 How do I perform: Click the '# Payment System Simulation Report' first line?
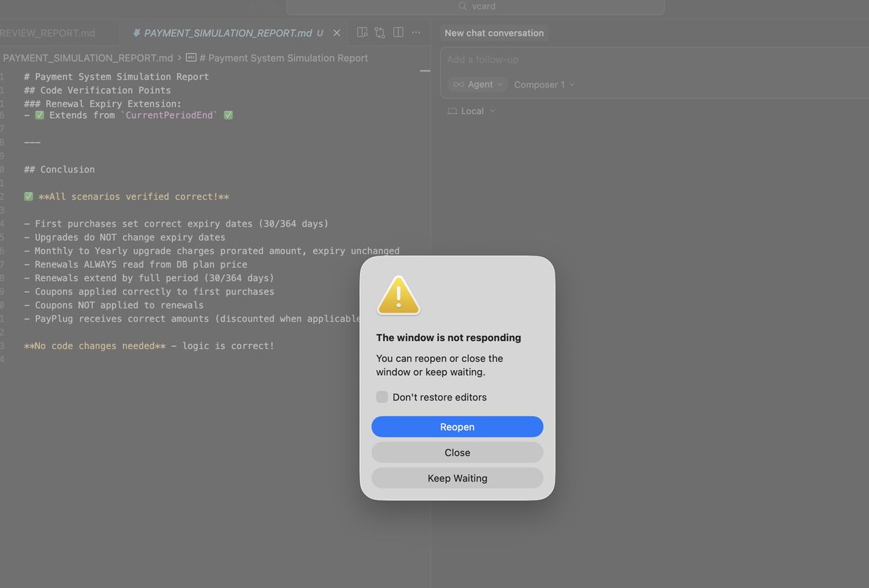coord(116,77)
